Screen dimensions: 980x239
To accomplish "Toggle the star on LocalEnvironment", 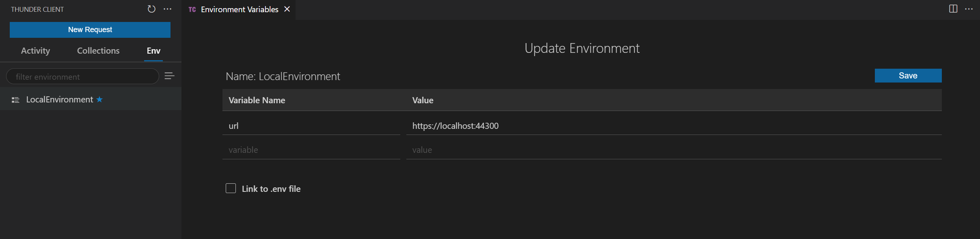I will click(x=100, y=99).
